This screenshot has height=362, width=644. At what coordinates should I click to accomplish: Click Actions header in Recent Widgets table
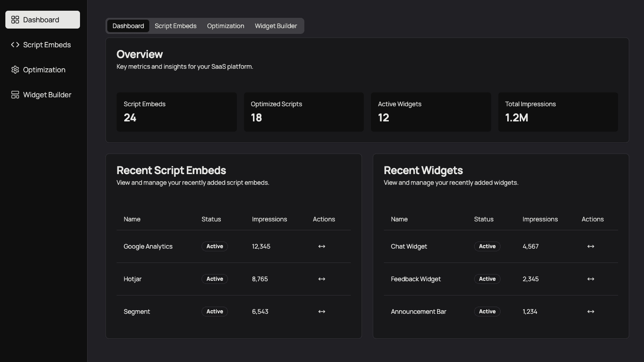click(593, 219)
